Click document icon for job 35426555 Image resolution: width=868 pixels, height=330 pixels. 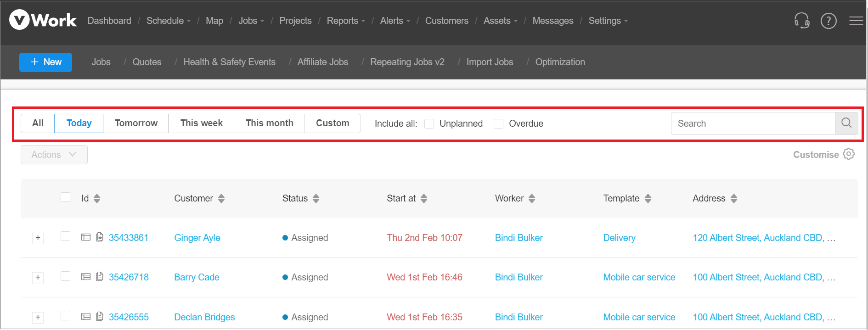click(100, 316)
